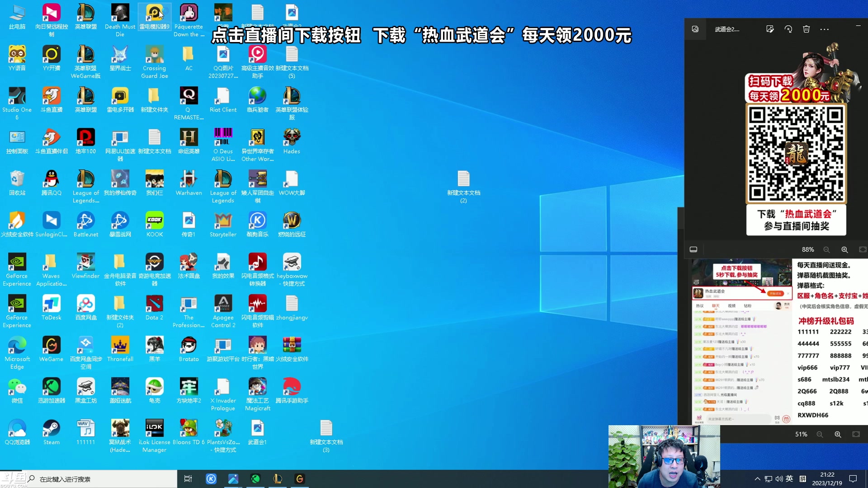This screenshot has height=488, width=868.
Task: Open the See more menu in Photos
Action: pyautogui.click(x=824, y=29)
